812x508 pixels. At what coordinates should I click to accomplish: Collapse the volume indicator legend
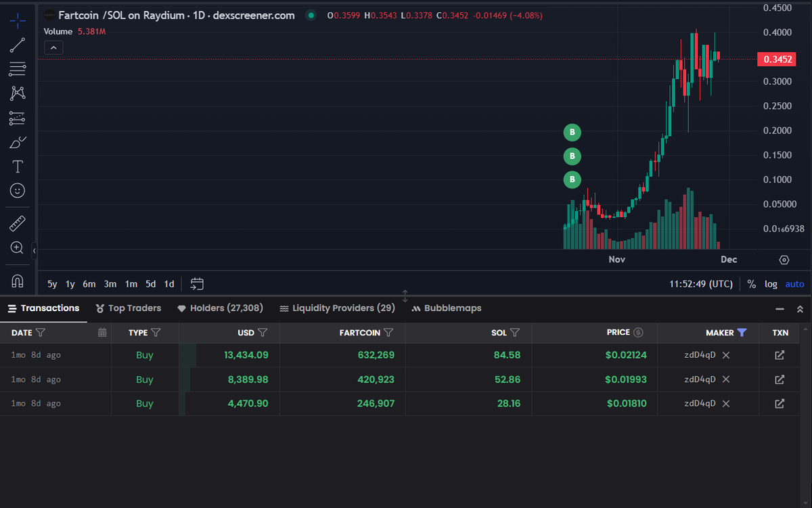click(53, 47)
